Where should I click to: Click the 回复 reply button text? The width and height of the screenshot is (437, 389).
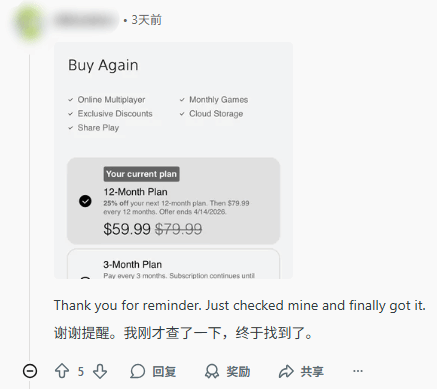164,371
